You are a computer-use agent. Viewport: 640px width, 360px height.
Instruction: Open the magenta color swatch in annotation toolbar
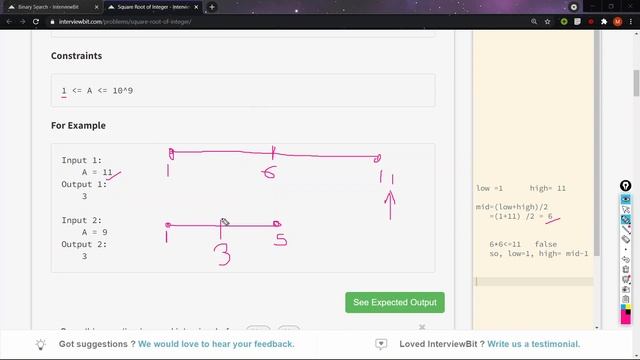click(x=624, y=318)
